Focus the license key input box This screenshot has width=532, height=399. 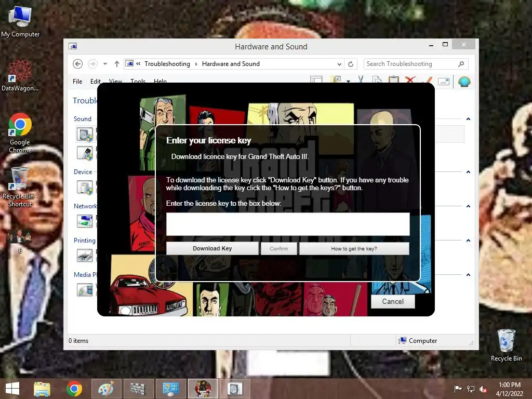[288, 224]
